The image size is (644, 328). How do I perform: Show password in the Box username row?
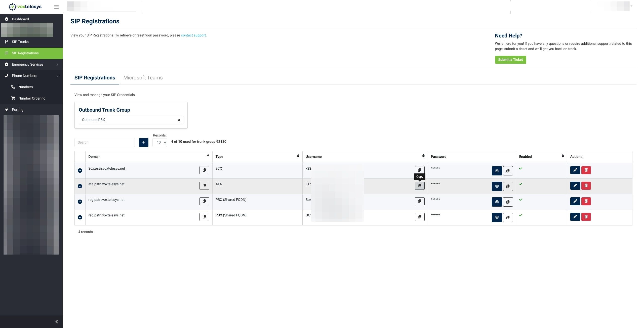(x=497, y=202)
